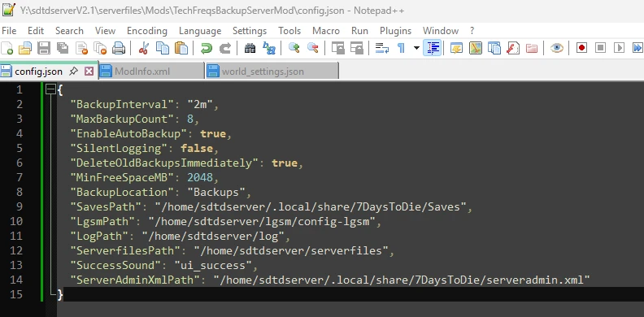The width and height of the screenshot is (644, 317).
Task: Toggle Word Wrap toolbar icon
Action: tap(382, 48)
